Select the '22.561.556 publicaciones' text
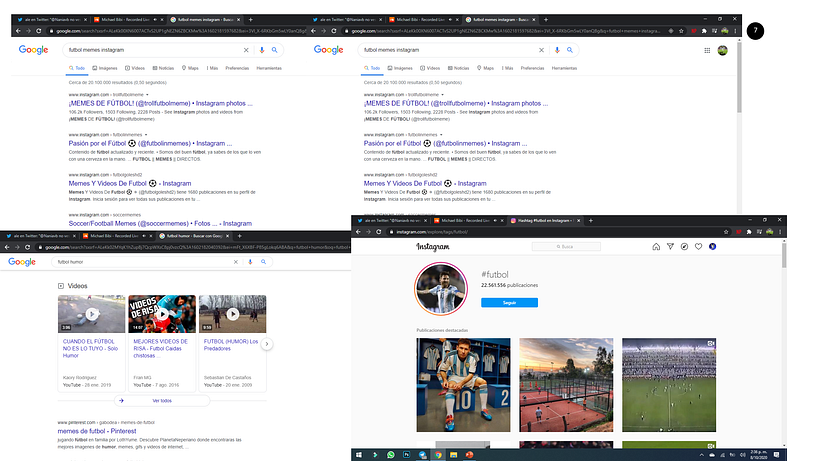Image resolution: width=820 pixels, height=461 pixels. click(x=509, y=285)
